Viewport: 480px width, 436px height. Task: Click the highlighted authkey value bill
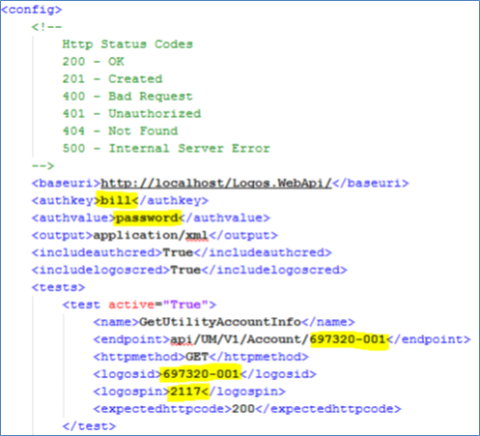coord(116,200)
